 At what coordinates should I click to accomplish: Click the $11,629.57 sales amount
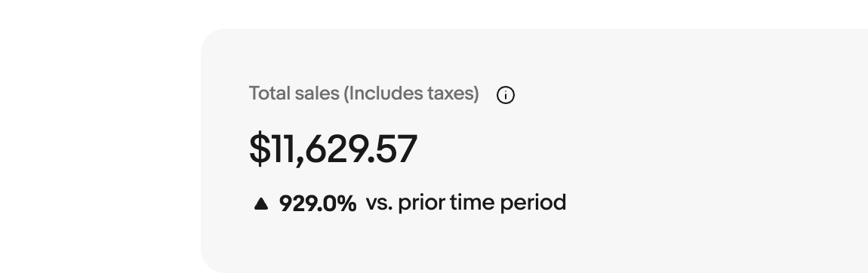click(334, 149)
